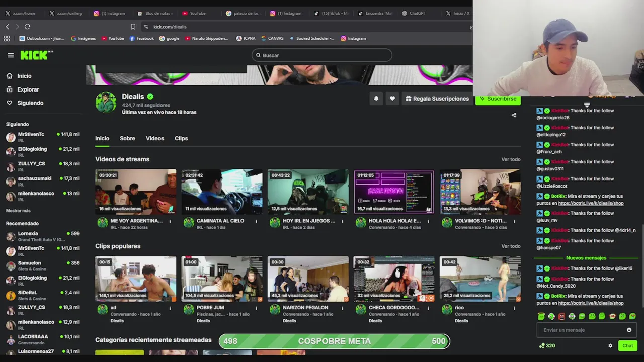Open the rico clip thumbnail
644x362 pixels.
click(x=480, y=279)
